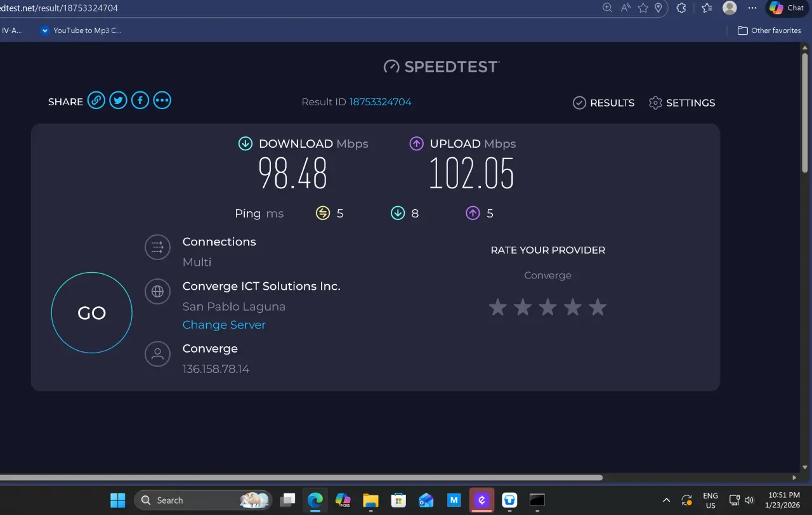Screen dimensions: 812x515
Task: Open Speedtest SETTINGS
Action: click(682, 103)
